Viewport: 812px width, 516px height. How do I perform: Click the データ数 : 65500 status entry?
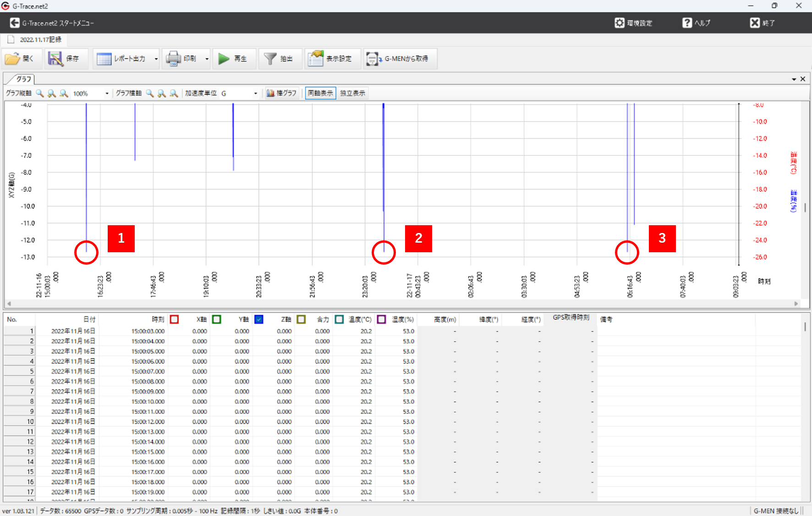coord(60,511)
